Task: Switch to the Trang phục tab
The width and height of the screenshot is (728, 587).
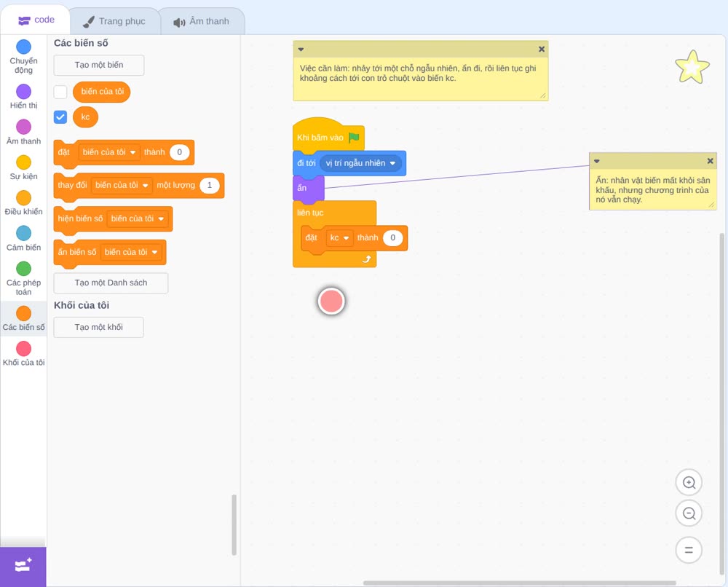Action: pyautogui.click(x=115, y=21)
